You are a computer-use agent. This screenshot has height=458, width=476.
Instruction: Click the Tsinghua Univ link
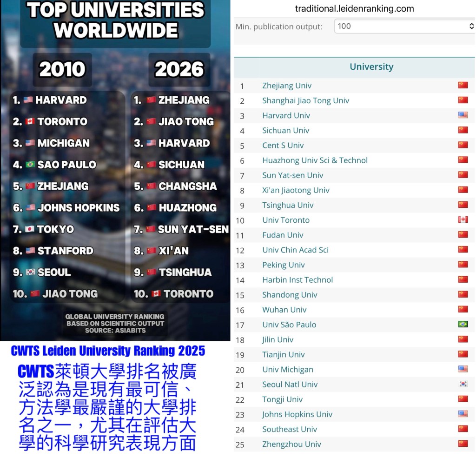click(288, 205)
